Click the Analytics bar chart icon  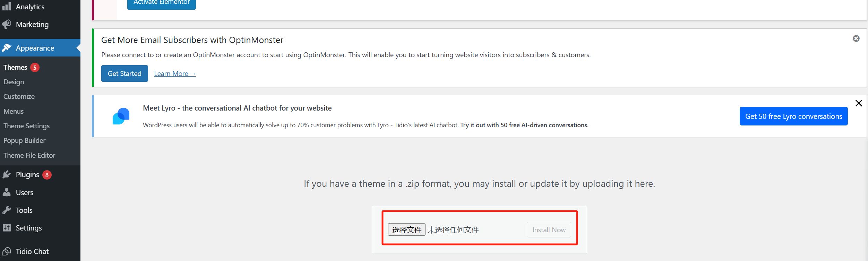click(x=7, y=6)
